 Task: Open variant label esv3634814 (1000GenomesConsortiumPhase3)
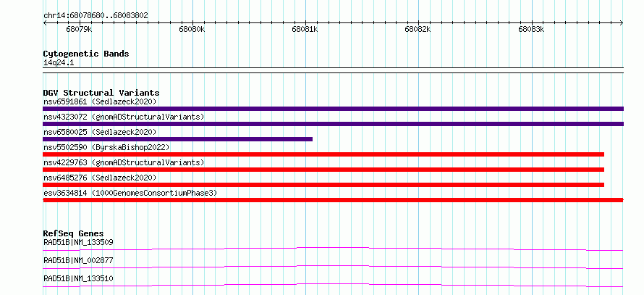[x=130, y=193]
